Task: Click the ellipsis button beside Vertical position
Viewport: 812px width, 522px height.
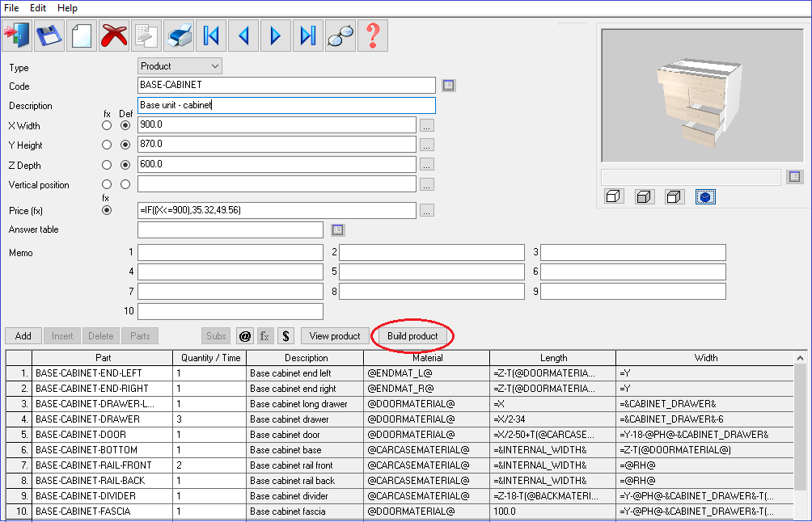Action: click(427, 185)
